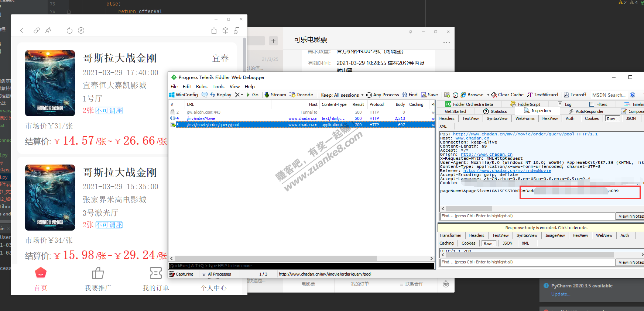Image resolution: width=644 pixels, height=311 pixels.
Task: Open the Tools menu in Fiddler
Action: click(x=219, y=86)
